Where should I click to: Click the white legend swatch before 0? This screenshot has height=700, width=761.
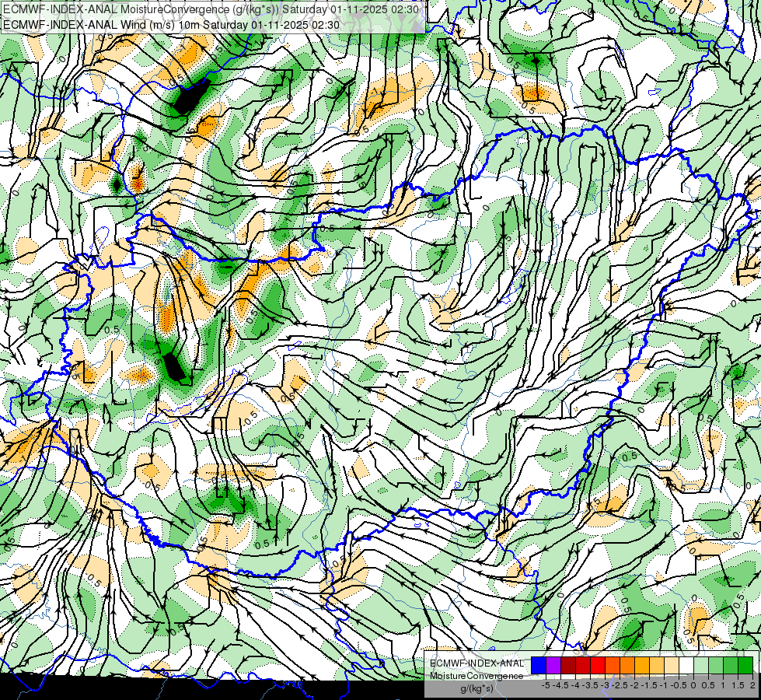coord(686,666)
